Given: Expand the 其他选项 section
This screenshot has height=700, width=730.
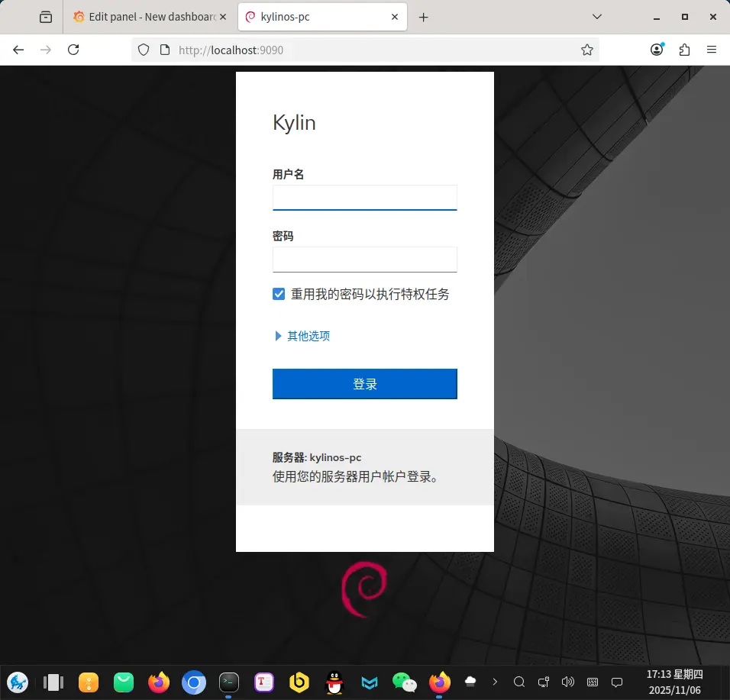Looking at the screenshot, I should click(x=302, y=336).
